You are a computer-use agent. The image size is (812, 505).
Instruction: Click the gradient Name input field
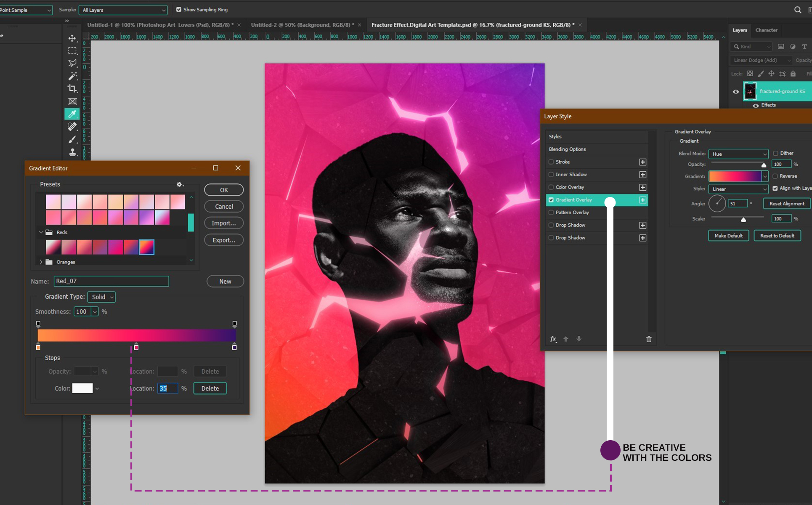point(111,281)
